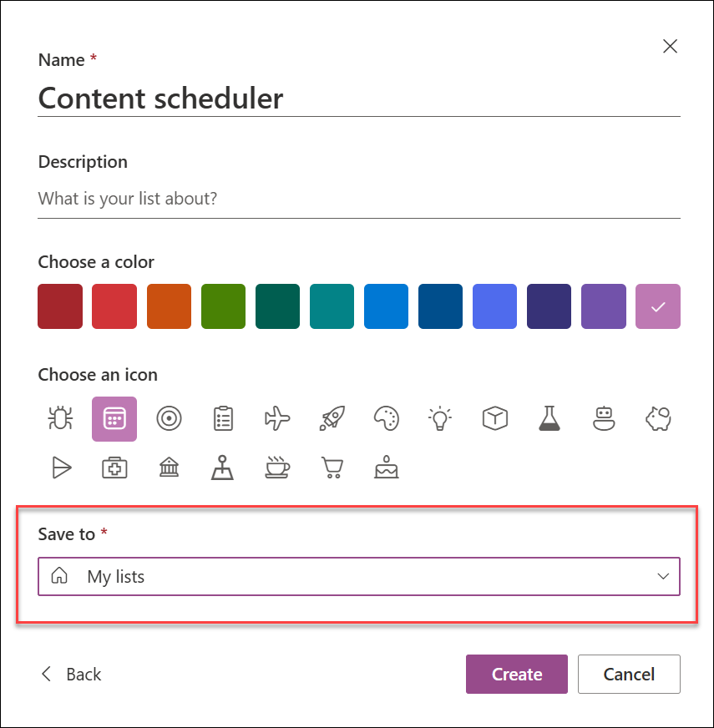This screenshot has height=728, width=714.
Task: Open the Save to dropdown
Action: click(359, 576)
